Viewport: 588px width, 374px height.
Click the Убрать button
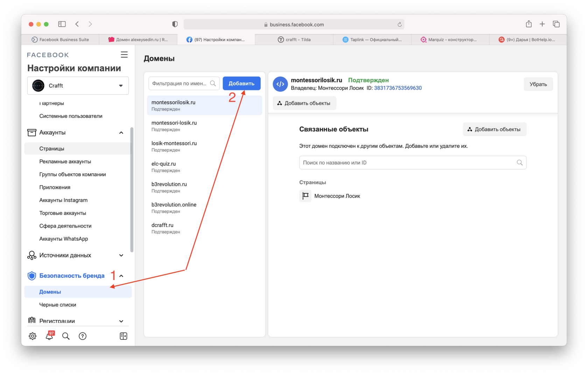pos(538,84)
